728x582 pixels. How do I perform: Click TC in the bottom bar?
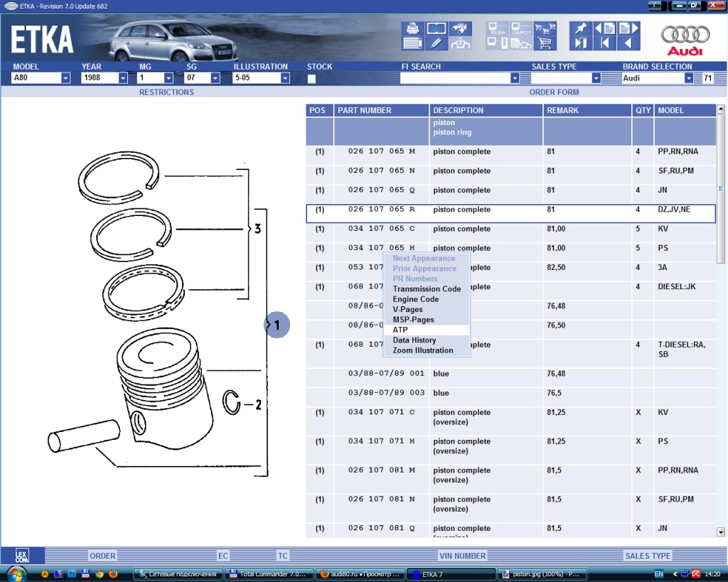[283, 556]
